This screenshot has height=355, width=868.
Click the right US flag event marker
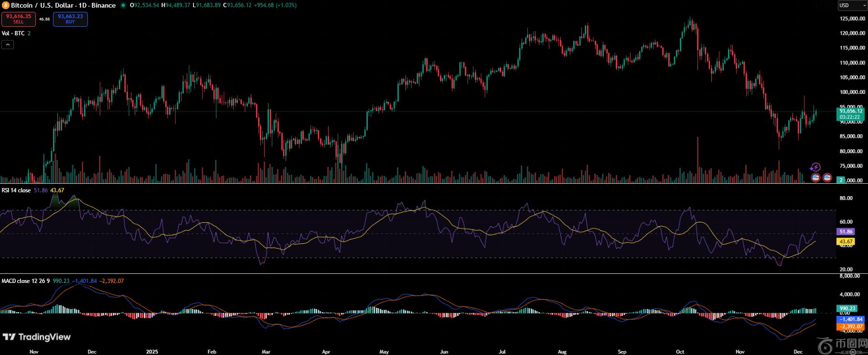[827, 177]
